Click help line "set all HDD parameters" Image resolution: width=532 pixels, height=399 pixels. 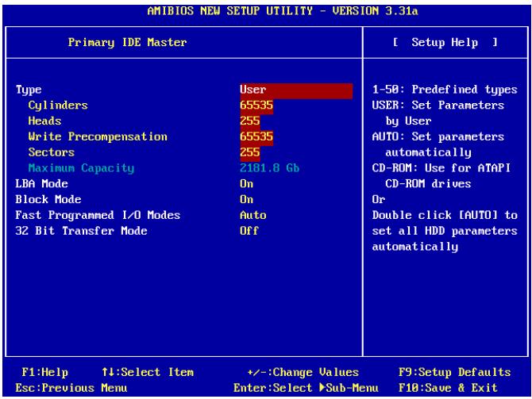point(445,231)
